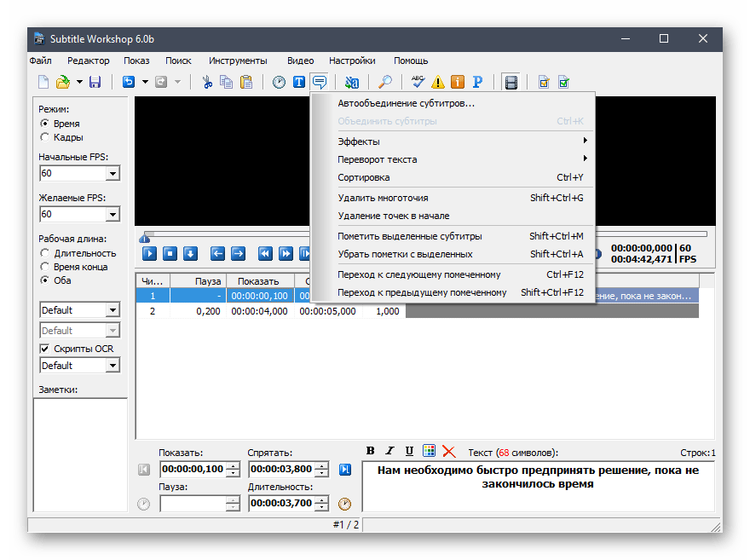Expand the Начальные FPS dropdown

tap(112, 173)
